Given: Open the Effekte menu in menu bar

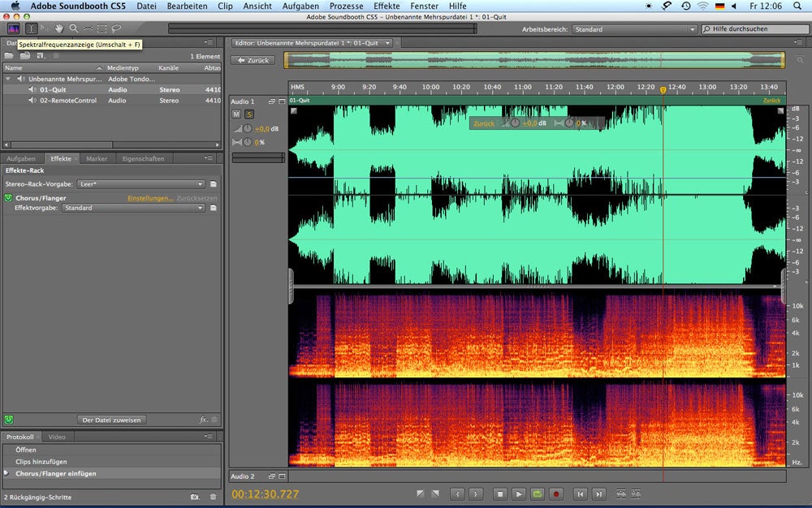Looking at the screenshot, I should (387, 6).
